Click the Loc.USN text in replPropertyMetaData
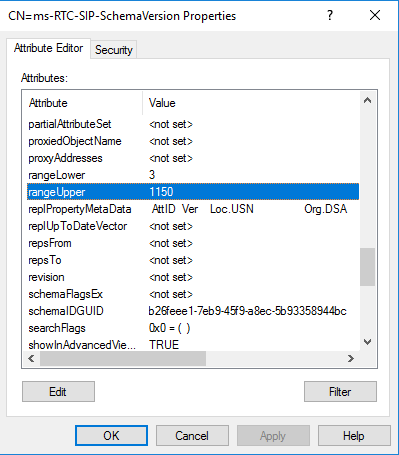Screen dimensions: 399x455 (232, 209)
